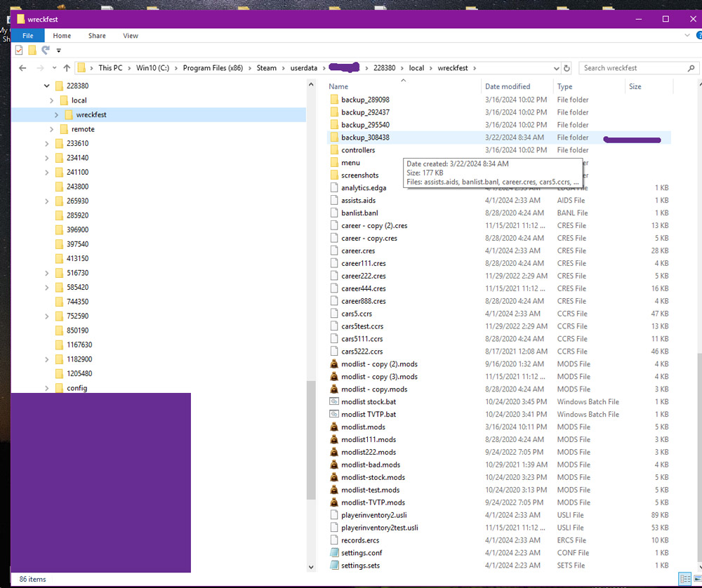Select the modlist-bad.mods file icon

334,465
